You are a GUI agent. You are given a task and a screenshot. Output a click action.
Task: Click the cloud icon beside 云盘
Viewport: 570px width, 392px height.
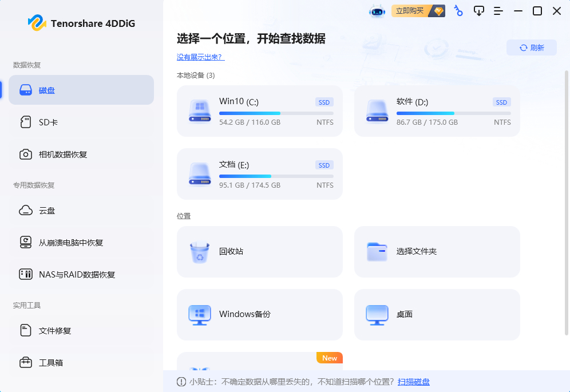(25, 210)
